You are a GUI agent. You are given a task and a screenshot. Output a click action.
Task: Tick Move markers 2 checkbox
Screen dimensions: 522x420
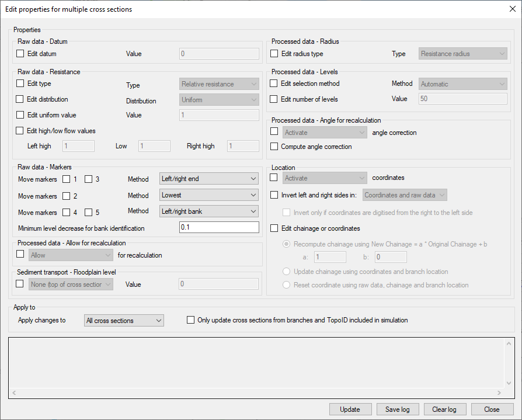tap(67, 196)
